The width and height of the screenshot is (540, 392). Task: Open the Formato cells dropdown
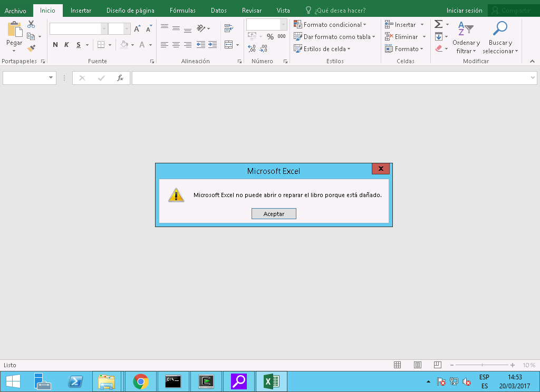click(x=404, y=49)
